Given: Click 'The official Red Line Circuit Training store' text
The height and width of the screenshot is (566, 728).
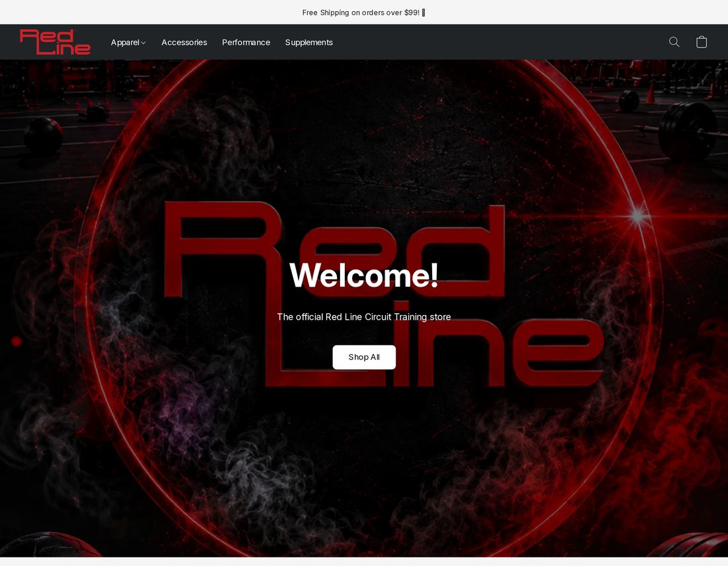Looking at the screenshot, I should click(364, 316).
